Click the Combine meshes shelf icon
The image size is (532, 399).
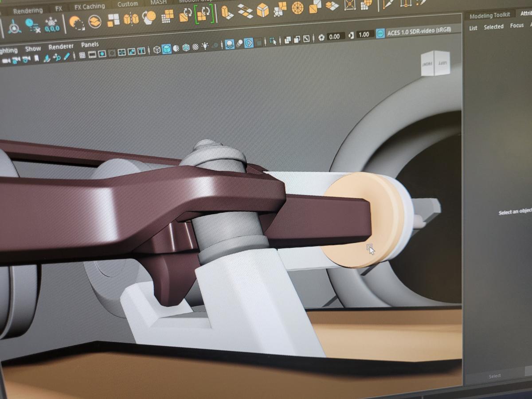(x=77, y=22)
